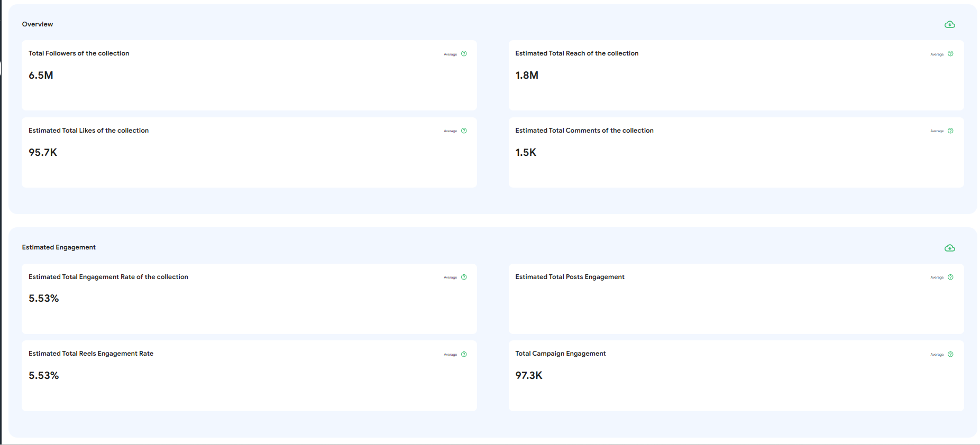This screenshot has width=980, height=445.
Task: Click the 97.3K campaign engagement value
Action: (528, 376)
